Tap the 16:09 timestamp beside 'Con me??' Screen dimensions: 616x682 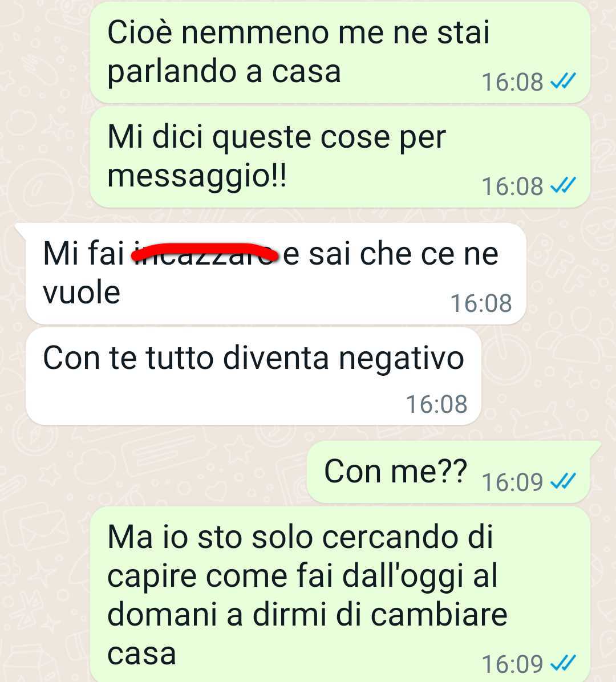click(512, 482)
